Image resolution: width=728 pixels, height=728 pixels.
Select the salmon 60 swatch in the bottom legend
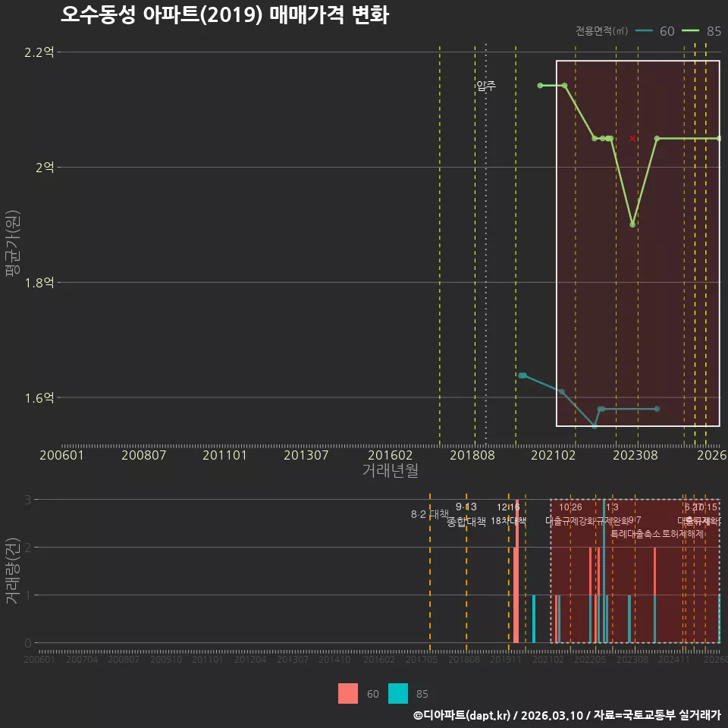348,694
